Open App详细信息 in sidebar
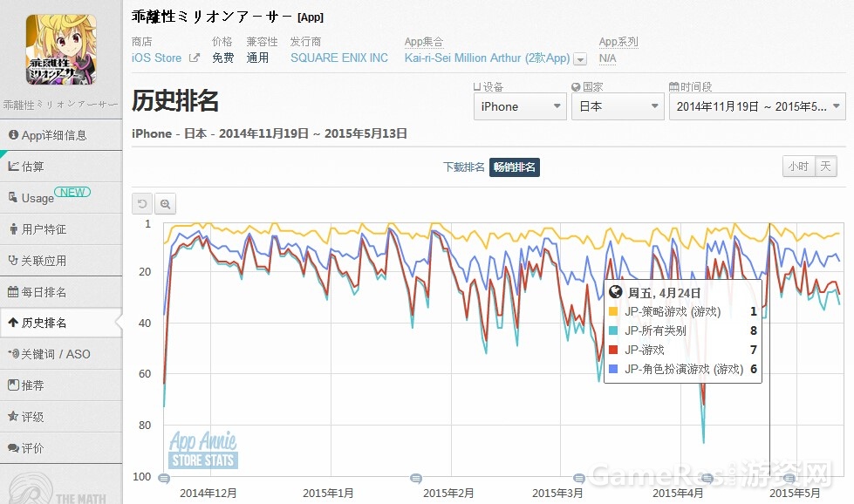 61,135
